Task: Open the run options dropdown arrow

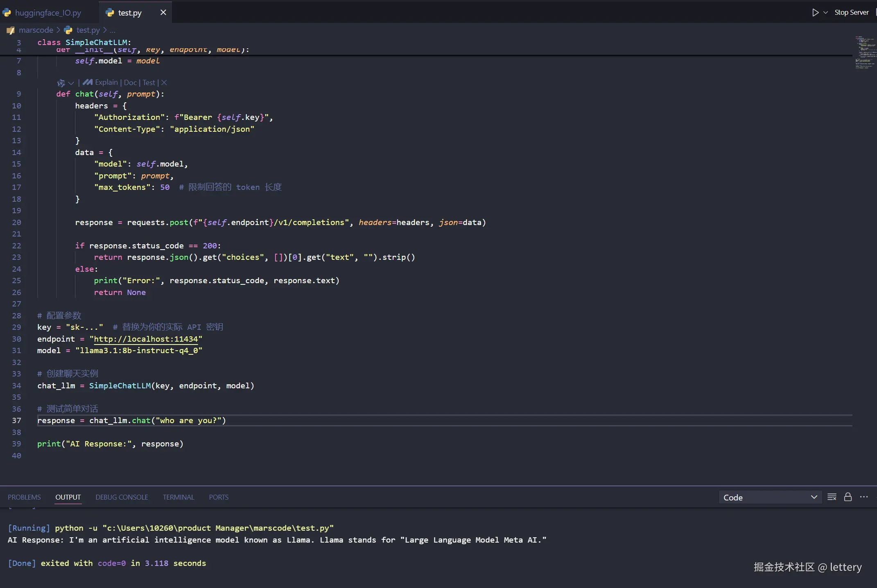Action: 826,12
